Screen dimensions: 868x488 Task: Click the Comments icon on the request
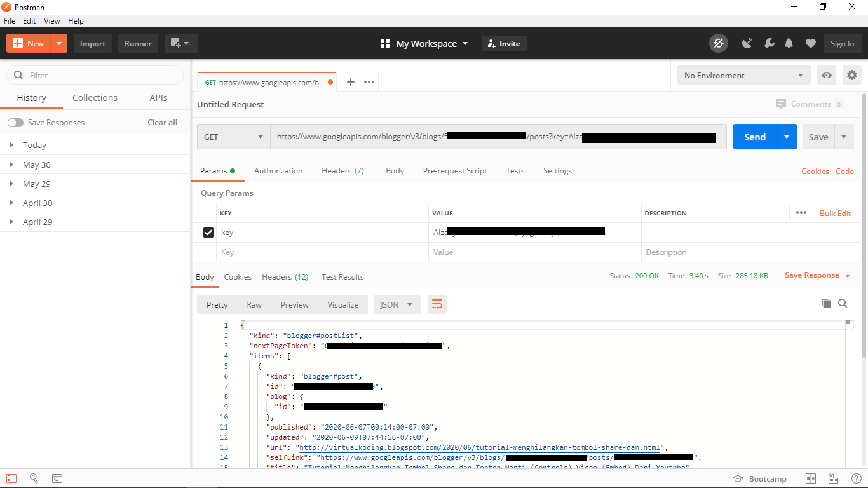(781, 104)
